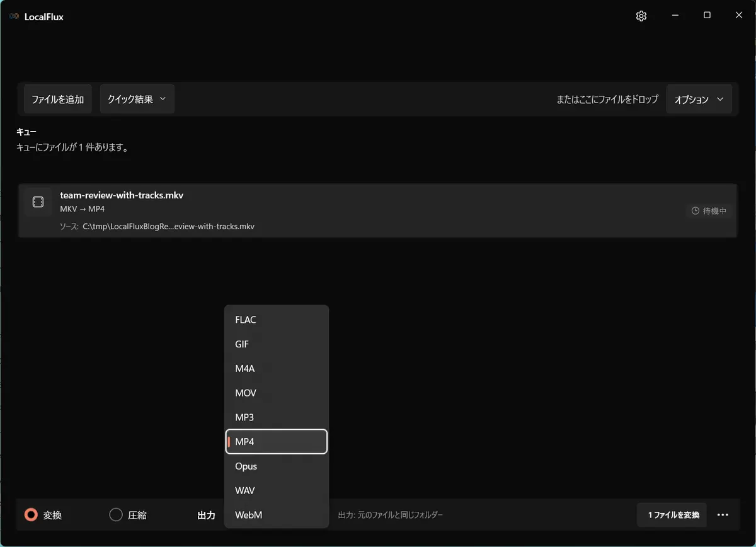Click the LocalFlux infinity logo icon
This screenshot has width=756, height=547.
(x=14, y=17)
